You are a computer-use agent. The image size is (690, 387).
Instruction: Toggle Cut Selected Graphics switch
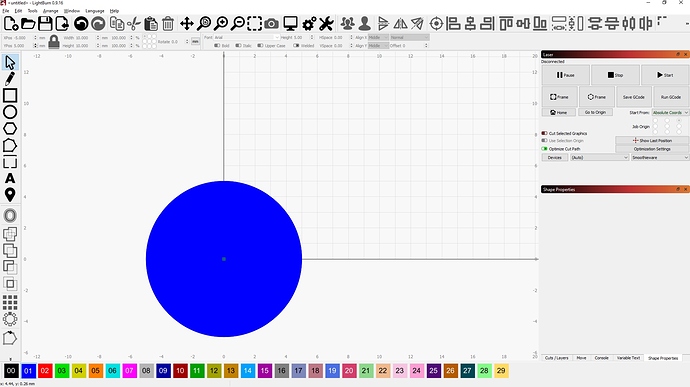click(x=544, y=133)
